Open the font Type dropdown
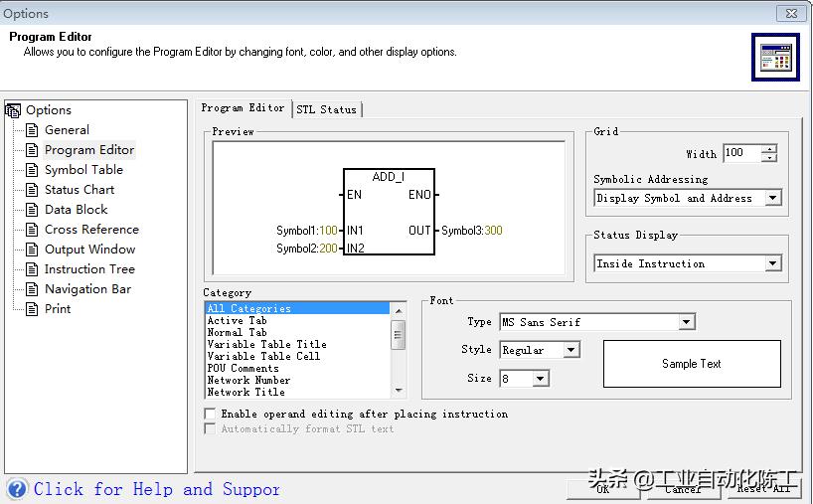 686,322
